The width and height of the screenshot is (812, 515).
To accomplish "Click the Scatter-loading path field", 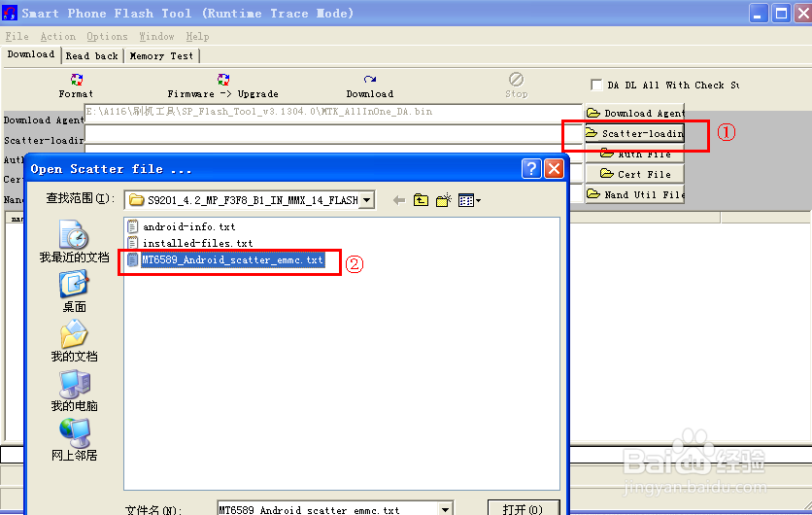I will (x=332, y=135).
